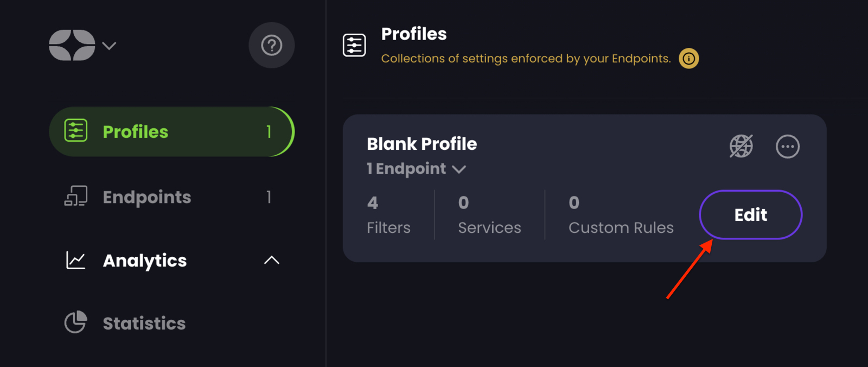Click the Blank Profile title
This screenshot has width=868, height=367.
coord(422,143)
